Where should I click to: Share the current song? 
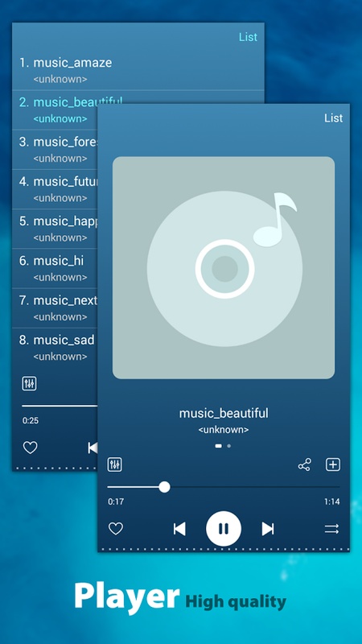tap(305, 465)
